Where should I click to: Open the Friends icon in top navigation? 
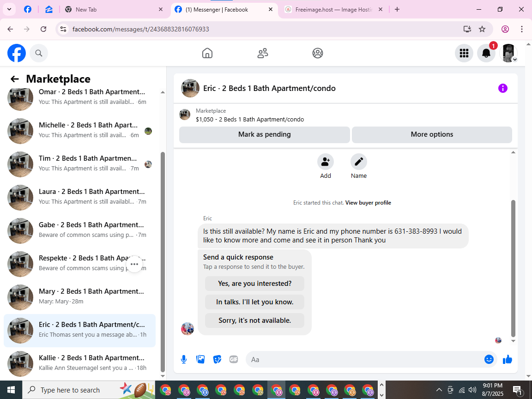point(263,53)
